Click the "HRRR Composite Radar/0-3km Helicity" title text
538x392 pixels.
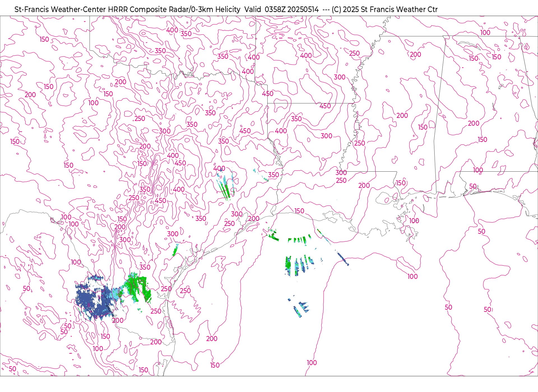174,10
